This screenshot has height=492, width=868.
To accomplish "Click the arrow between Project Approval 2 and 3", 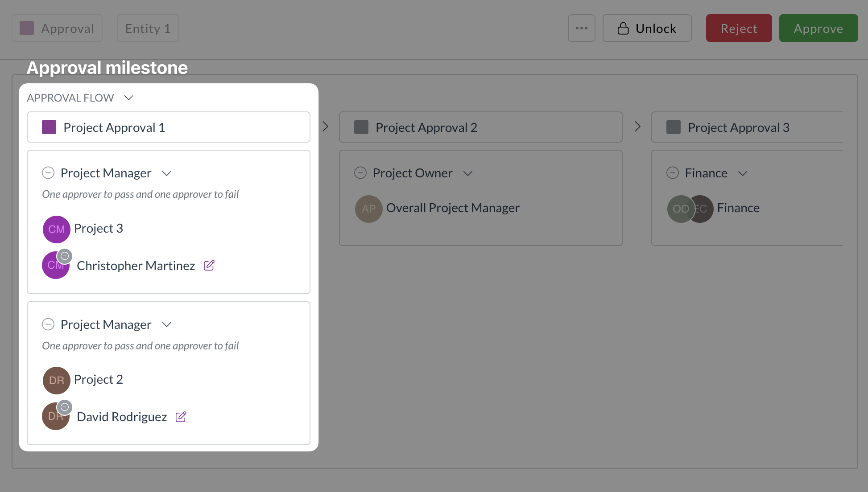I will (638, 127).
